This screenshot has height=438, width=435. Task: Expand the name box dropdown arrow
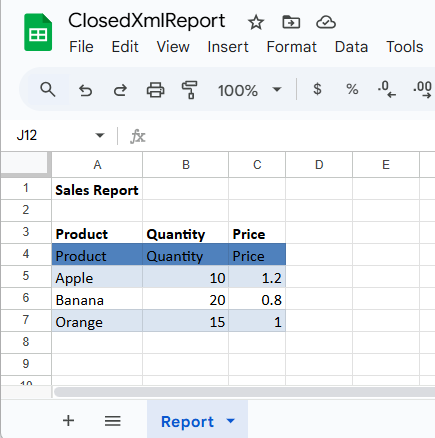(x=100, y=135)
